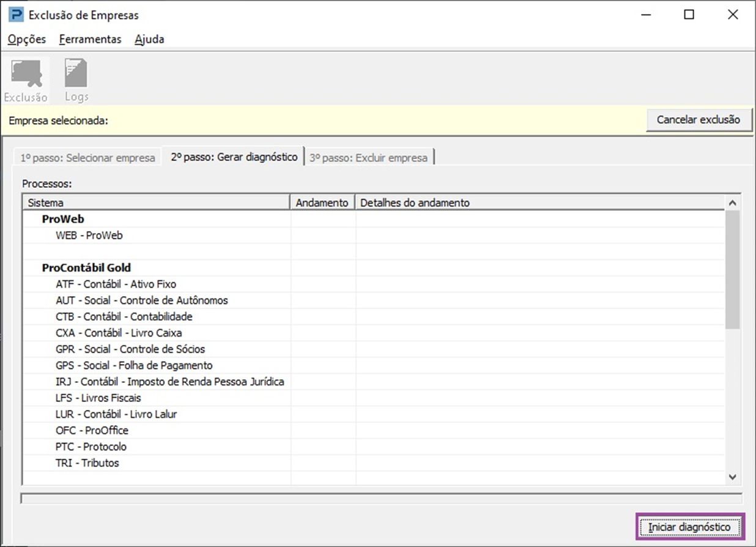
Task: Click the app logo in title bar
Action: pyautogui.click(x=15, y=15)
